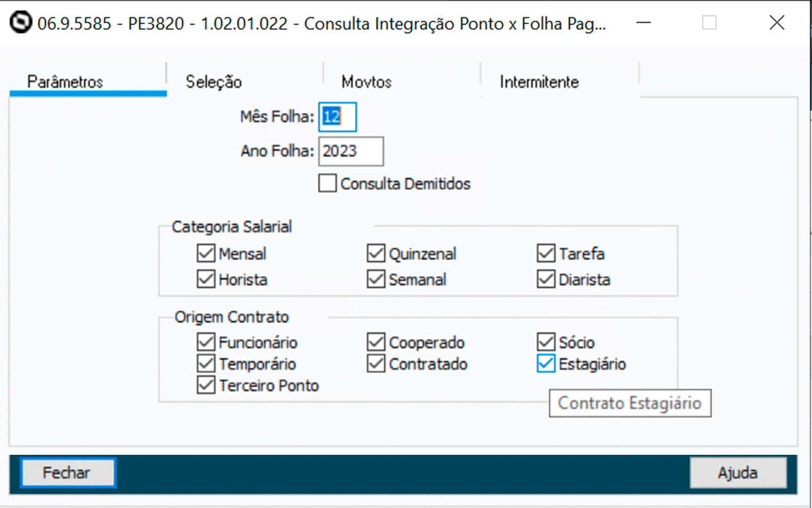Image resolution: width=812 pixels, height=508 pixels.
Task: Click the Mês Folha input field
Action: click(x=337, y=117)
